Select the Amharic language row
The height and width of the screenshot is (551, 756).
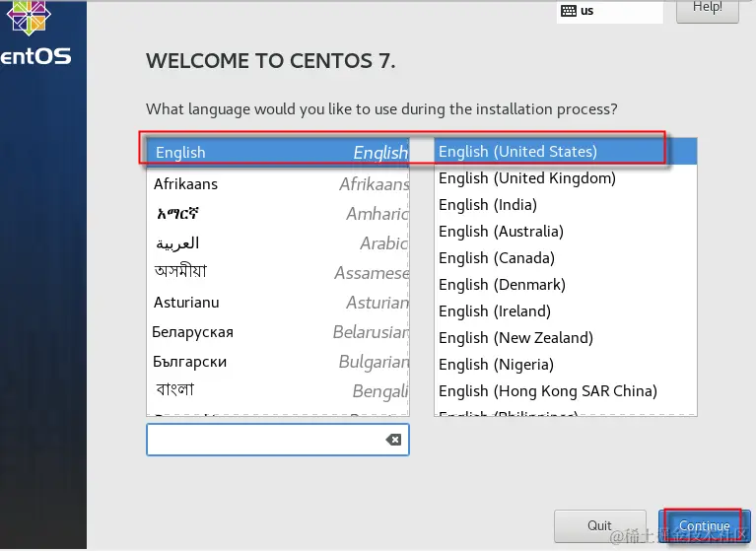click(x=278, y=214)
